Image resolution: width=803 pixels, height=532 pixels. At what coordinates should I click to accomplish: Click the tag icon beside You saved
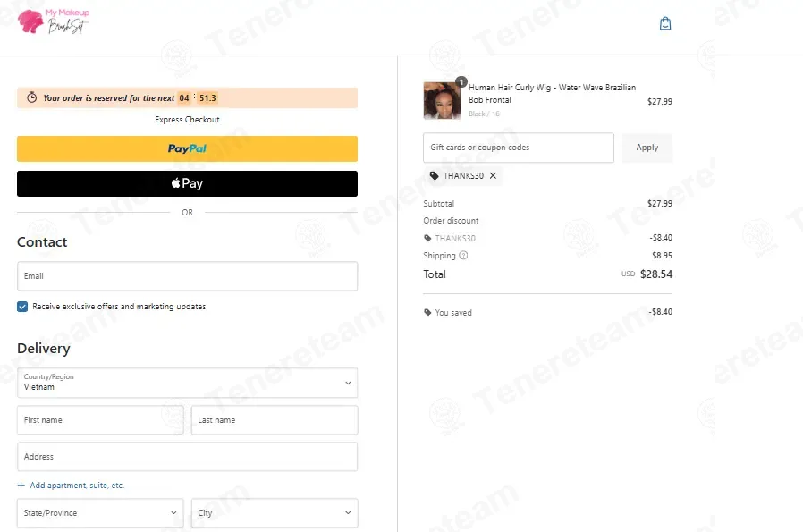[x=427, y=312]
